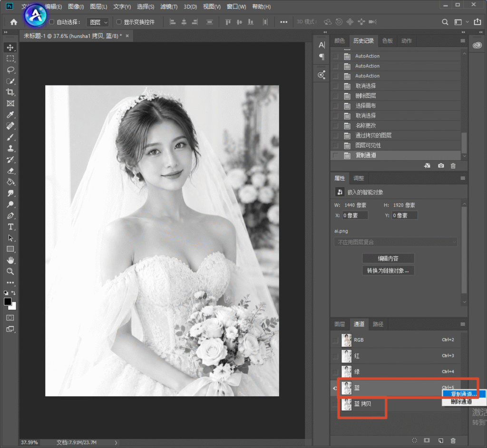The height and width of the screenshot is (448, 487).
Task: Open the 滤镜(T) menu
Action: (169, 7)
